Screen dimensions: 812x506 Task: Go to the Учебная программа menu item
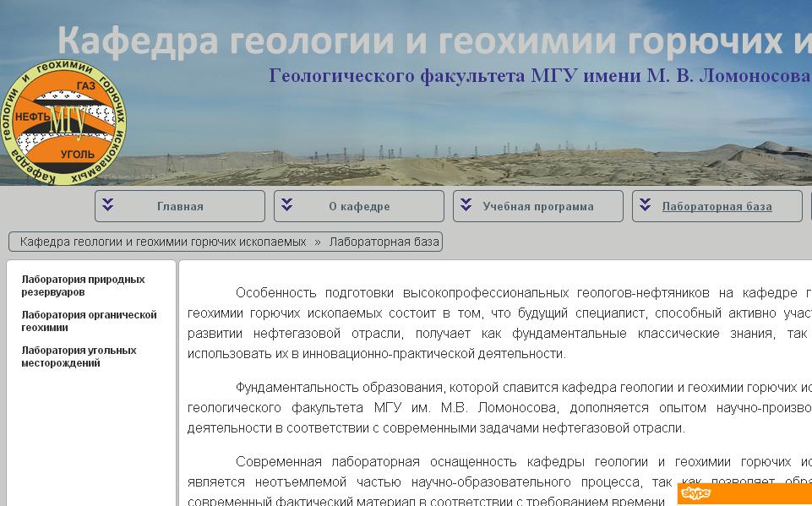(x=538, y=206)
